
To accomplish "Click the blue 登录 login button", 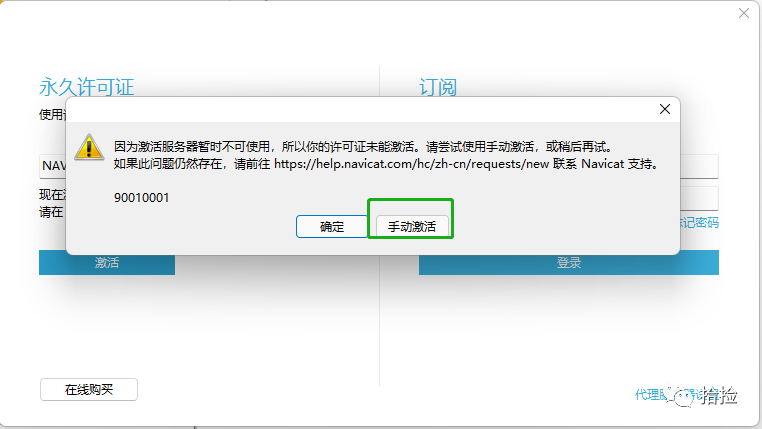I will [569, 263].
